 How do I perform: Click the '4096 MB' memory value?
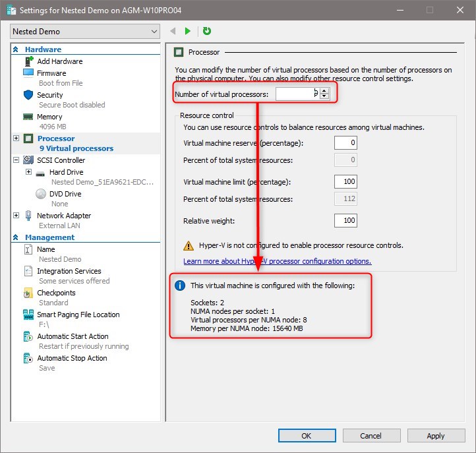coord(53,127)
